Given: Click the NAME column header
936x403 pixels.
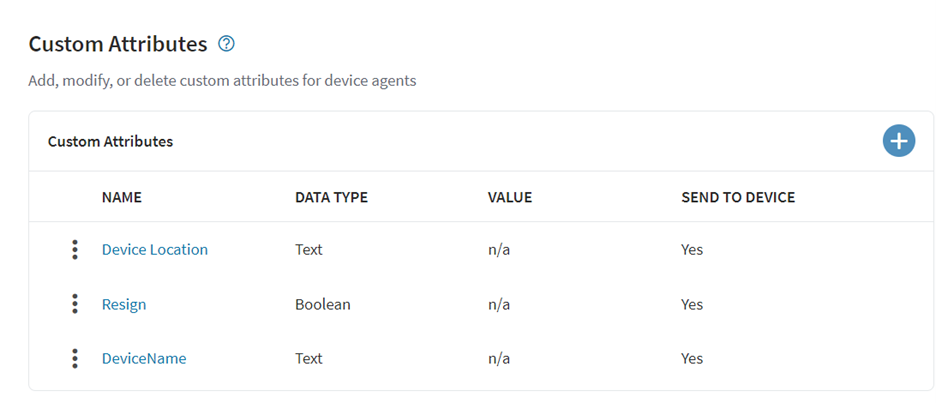Looking at the screenshot, I should coord(122,197).
